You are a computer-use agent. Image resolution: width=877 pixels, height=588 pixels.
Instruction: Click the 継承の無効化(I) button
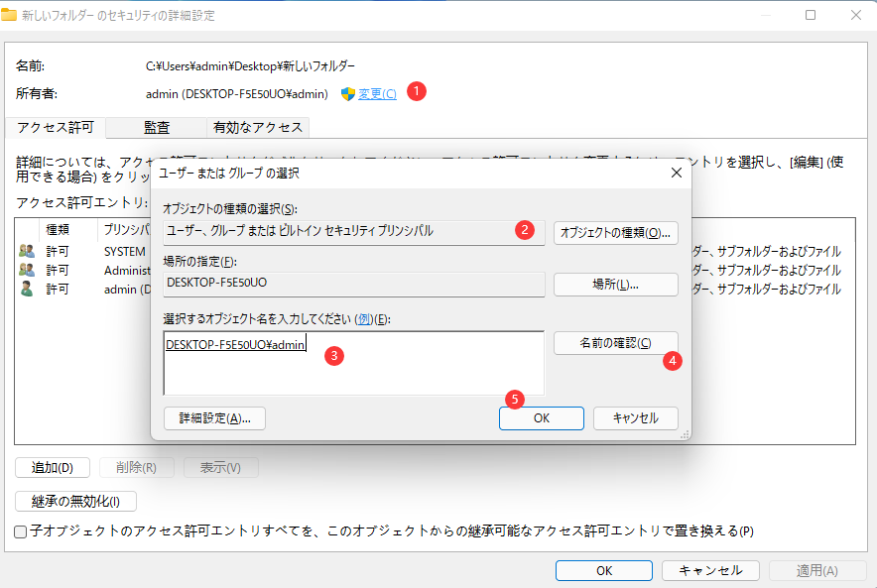tap(72, 501)
